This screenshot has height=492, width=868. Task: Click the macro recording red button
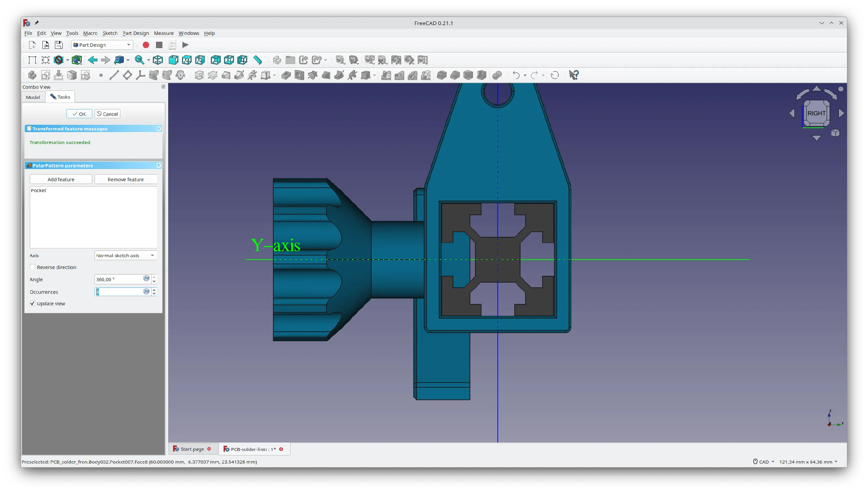tap(146, 45)
